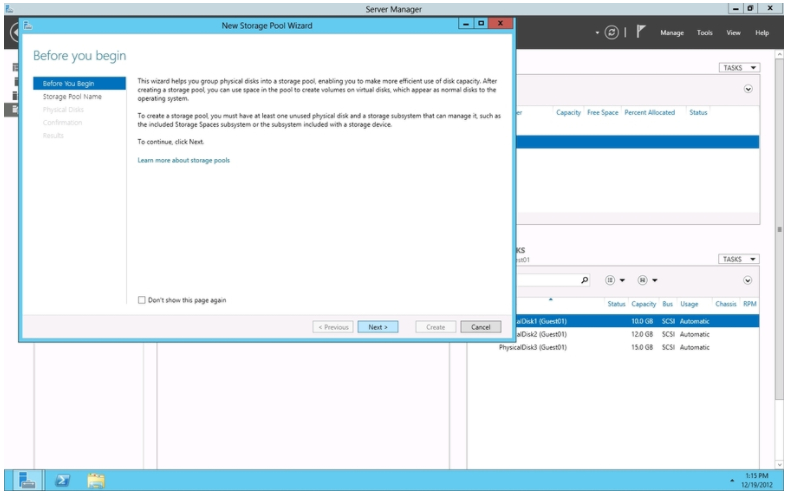Open the lower TASKS dropdown for physical disks

pos(738,259)
